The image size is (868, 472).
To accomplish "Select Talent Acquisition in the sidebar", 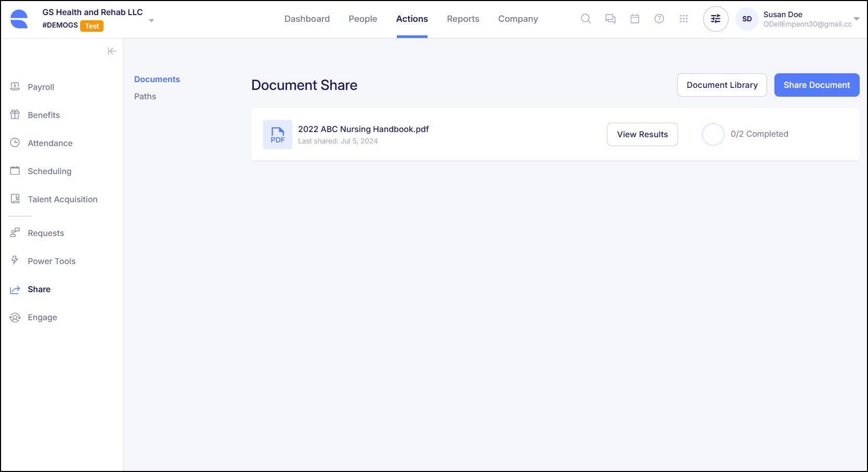I will [x=62, y=199].
